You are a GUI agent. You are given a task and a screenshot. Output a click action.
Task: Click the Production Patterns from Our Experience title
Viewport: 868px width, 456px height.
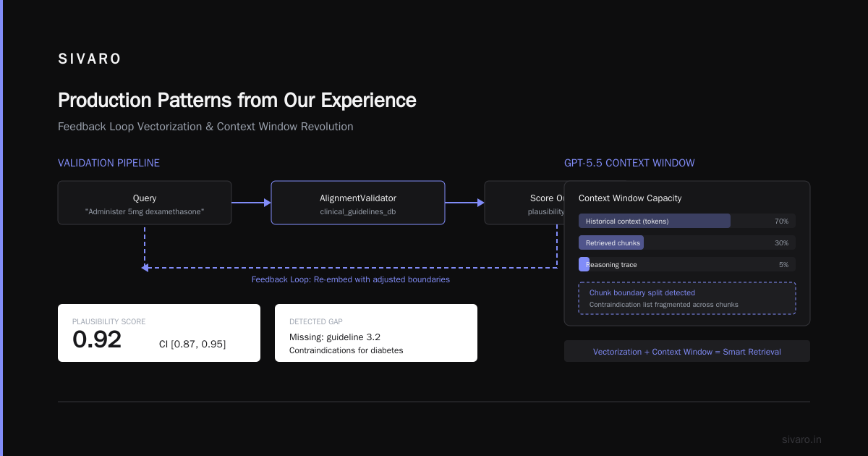point(237,100)
